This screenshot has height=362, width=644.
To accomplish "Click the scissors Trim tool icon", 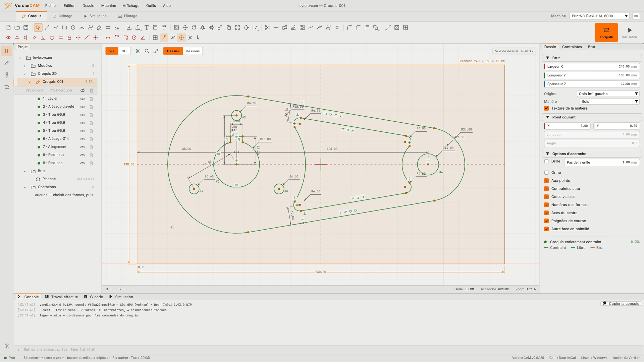I will (267, 27).
